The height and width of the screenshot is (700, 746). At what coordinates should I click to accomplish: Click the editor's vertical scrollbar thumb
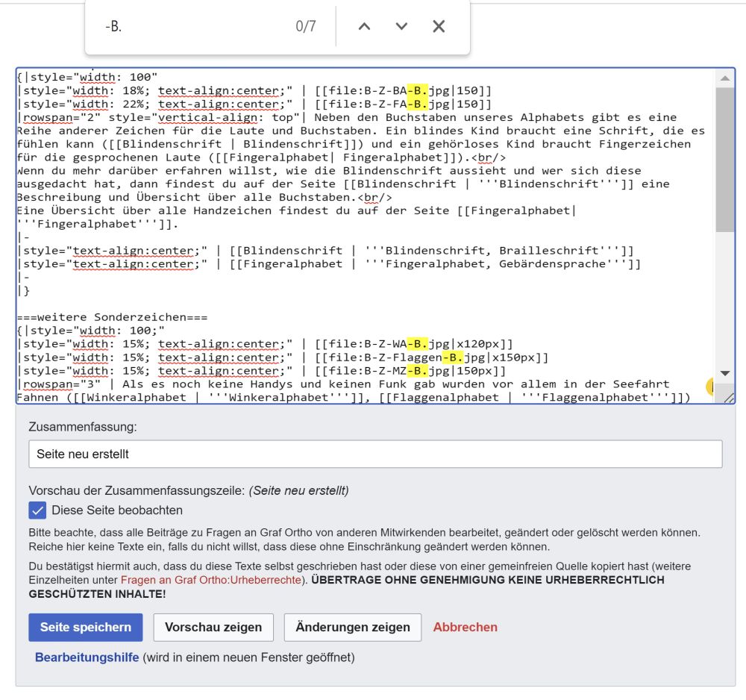click(725, 157)
